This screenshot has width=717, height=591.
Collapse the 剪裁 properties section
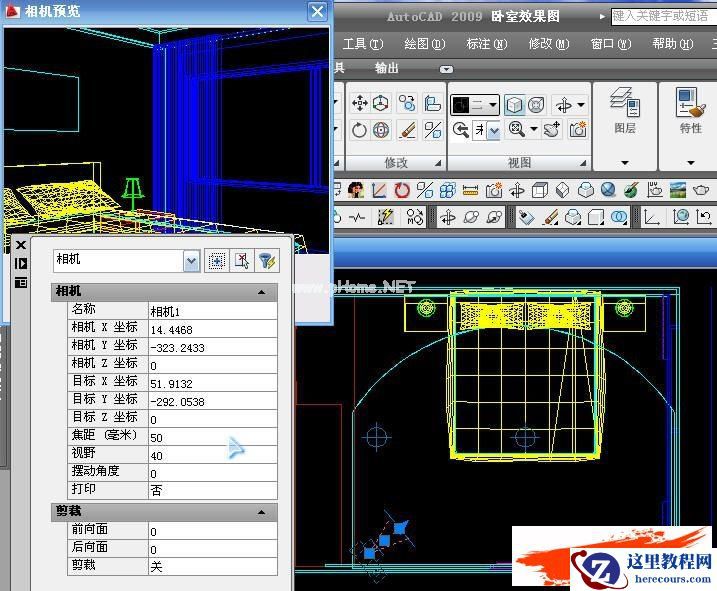click(x=262, y=512)
